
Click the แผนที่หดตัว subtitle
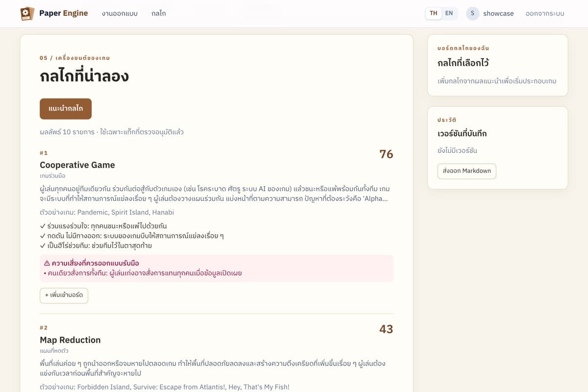pos(54,351)
